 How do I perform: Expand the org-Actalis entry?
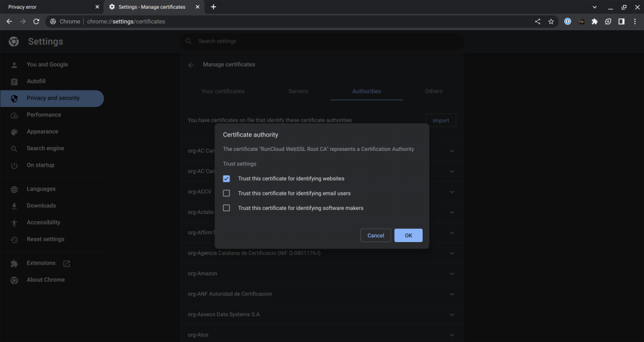coord(452,212)
